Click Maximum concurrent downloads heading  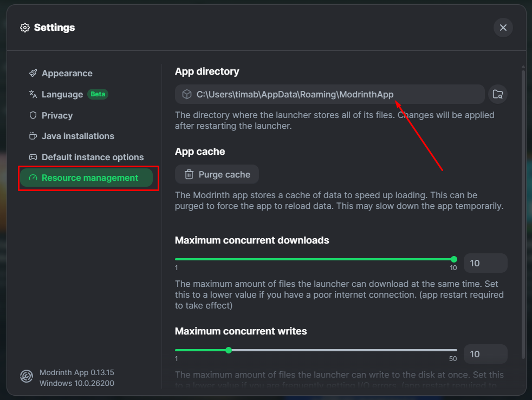pos(252,240)
